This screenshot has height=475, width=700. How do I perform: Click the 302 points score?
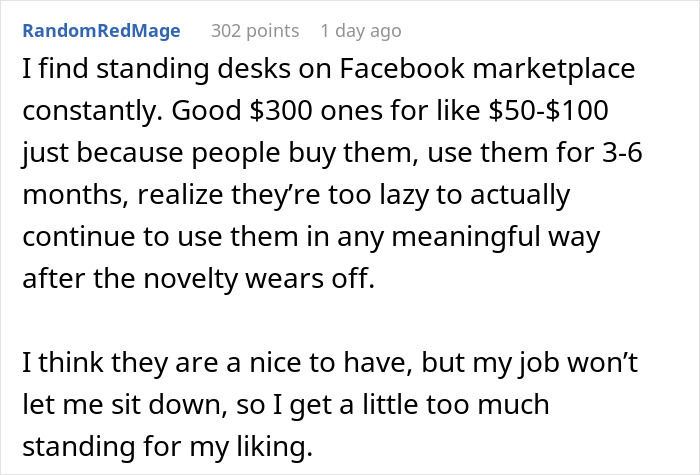255,30
